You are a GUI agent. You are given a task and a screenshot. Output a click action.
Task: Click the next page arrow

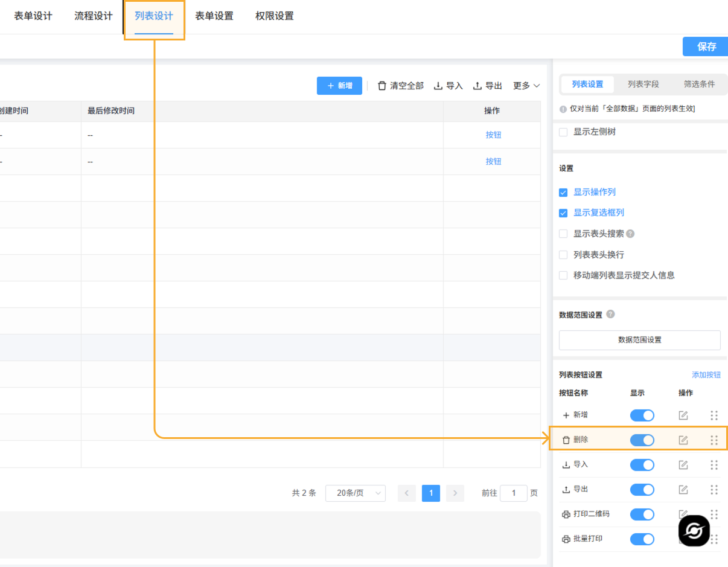click(x=455, y=493)
